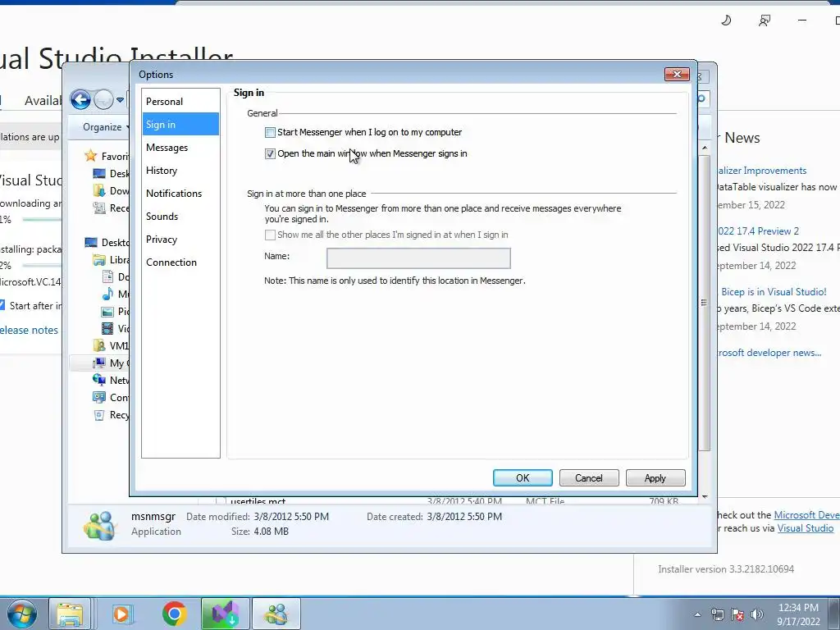Open Google Chrome from the taskbar

(174, 614)
